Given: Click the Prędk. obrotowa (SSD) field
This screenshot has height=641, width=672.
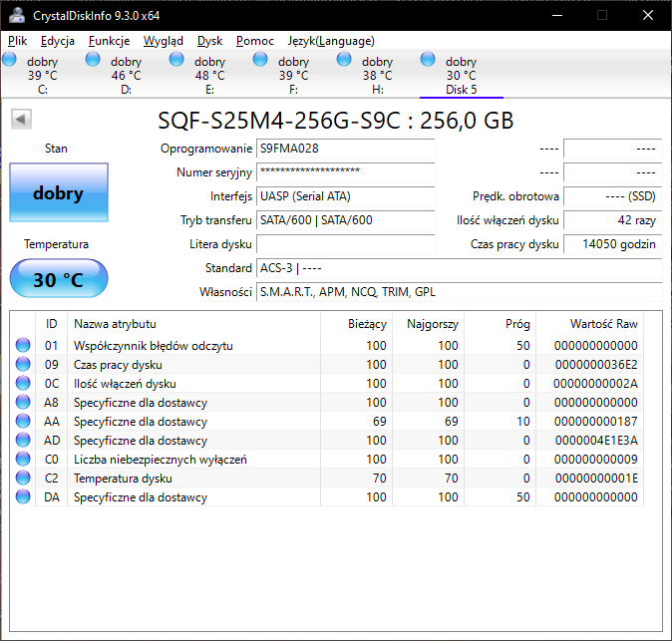Looking at the screenshot, I should [x=613, y=196].
